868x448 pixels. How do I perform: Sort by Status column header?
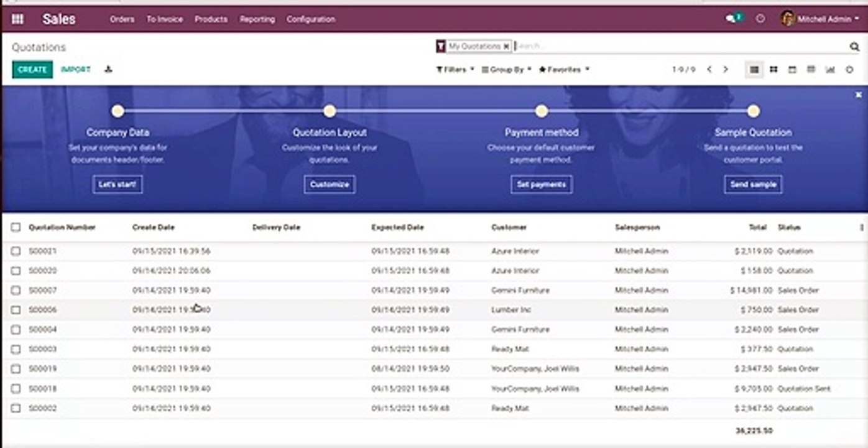(x=789, y=227)
